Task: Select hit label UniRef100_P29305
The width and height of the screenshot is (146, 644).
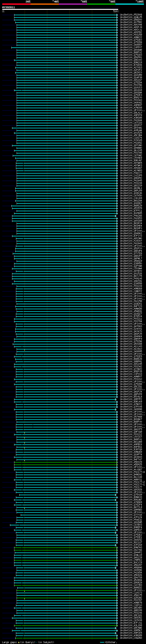Action: [x=131, y=140]
